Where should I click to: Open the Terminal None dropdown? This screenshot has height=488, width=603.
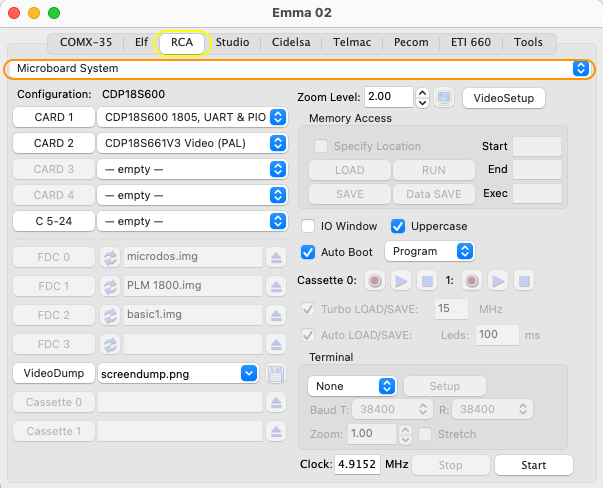[x=352, y=386]
